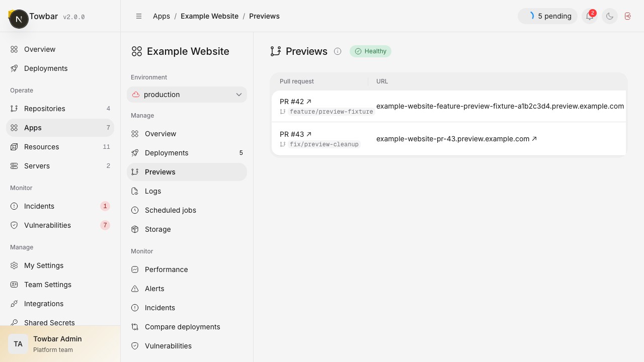
Task: Open Compare deployments
Action: (187, 327)
